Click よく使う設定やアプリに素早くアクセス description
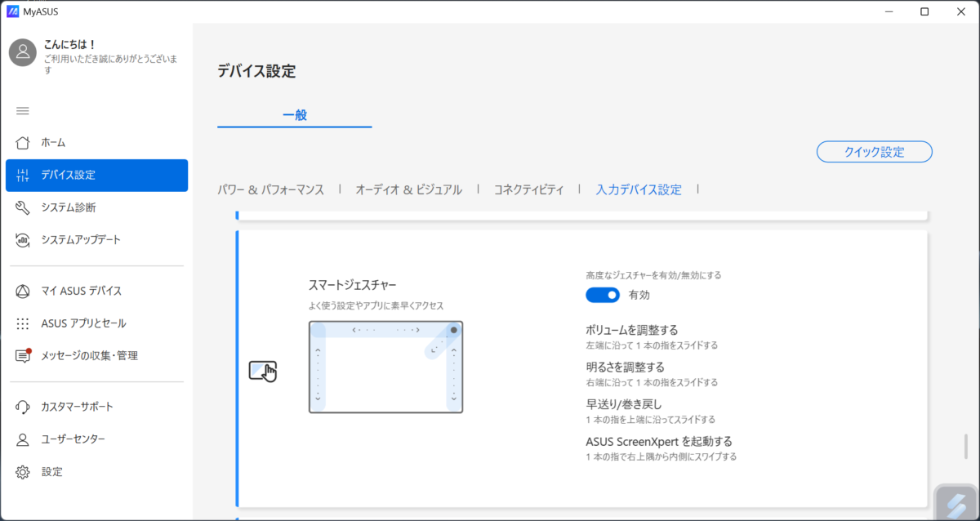The image size is (980, 521). pyautogui.click(x=376, y=305)
